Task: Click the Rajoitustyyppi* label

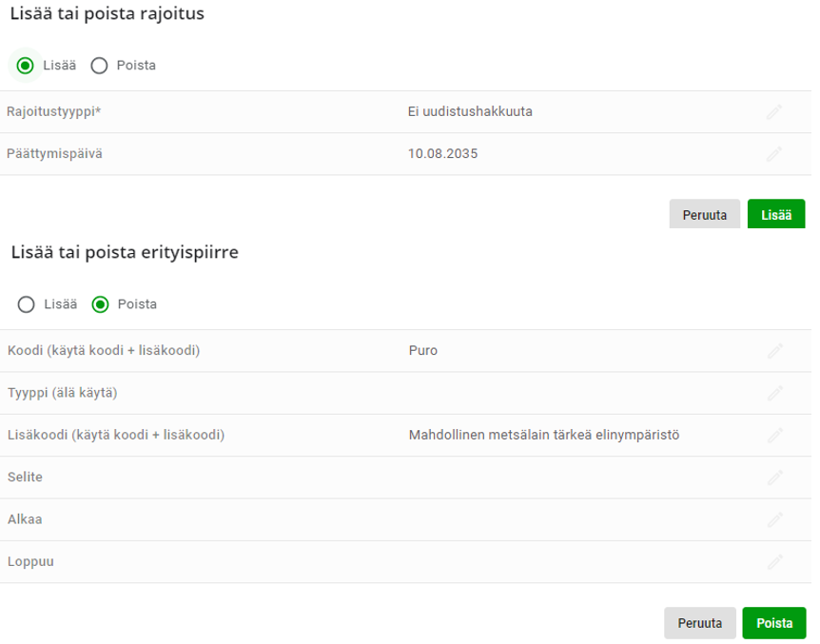Action: coord(54,111)
